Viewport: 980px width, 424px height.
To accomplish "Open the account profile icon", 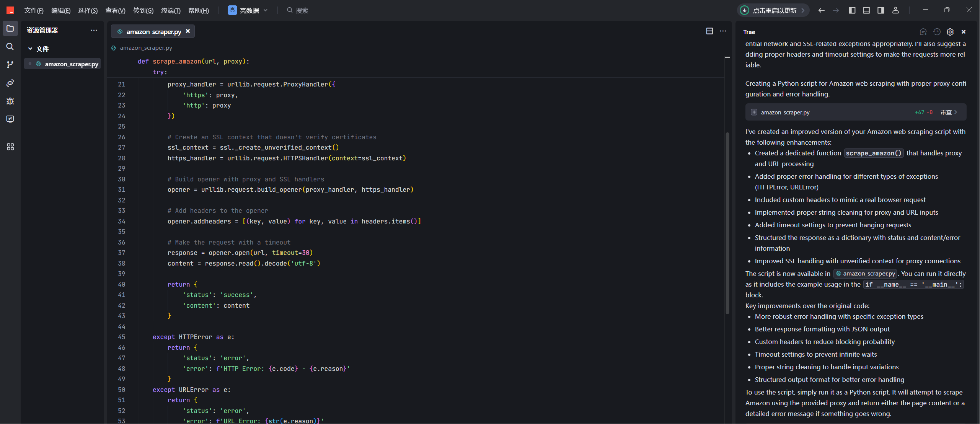I will click(895, 10).
